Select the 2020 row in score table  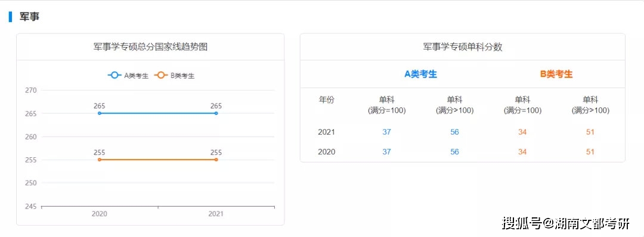[x=463, y=152]
